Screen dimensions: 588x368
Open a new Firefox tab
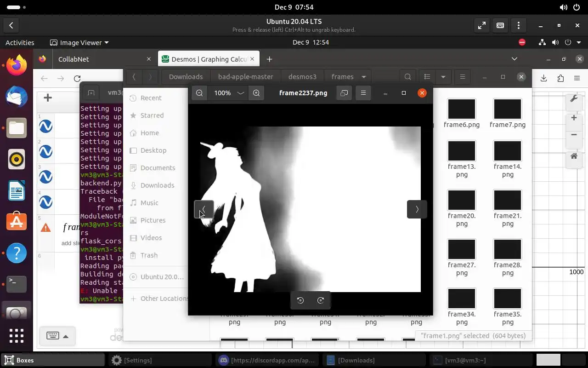tap(269, 59)
